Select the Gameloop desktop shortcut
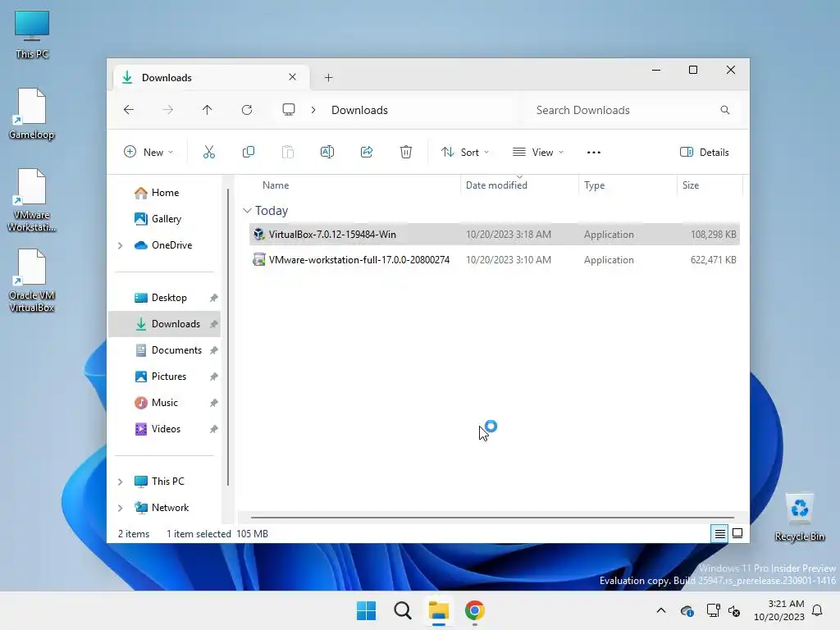840x630 pixels. click(x=32, y=114)
